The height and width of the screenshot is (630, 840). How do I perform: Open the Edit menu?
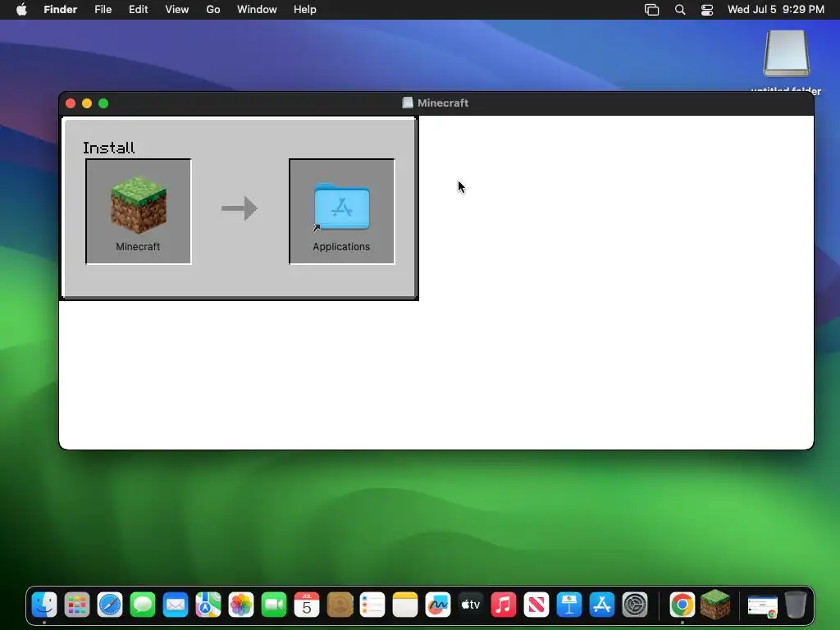138,9
